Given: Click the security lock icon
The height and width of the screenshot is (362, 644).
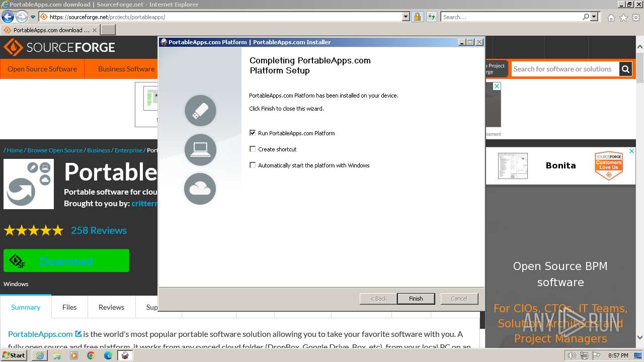Looking at the screenshot, I should 417,17.
